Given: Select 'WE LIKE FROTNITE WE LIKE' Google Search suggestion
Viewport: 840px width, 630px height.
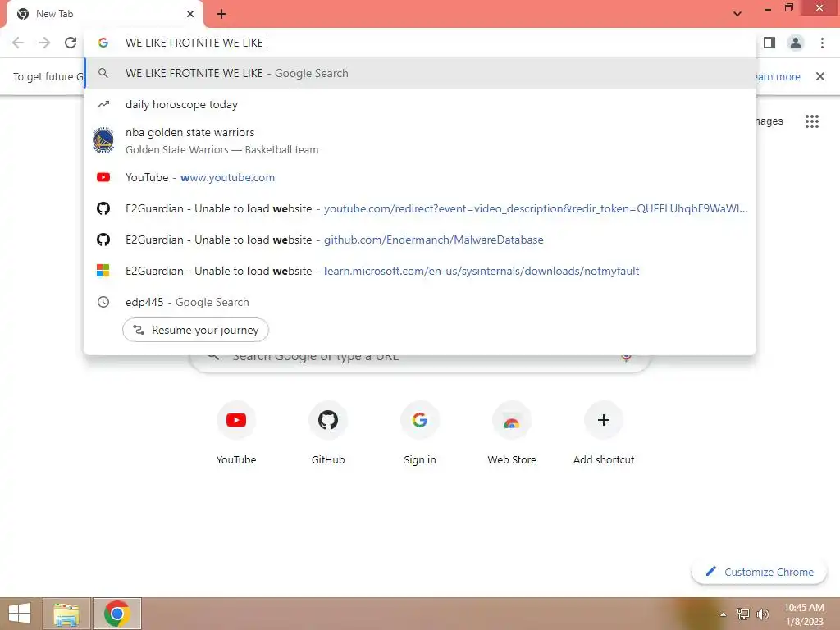Looking at the screenshot, I should pos(420,73).
